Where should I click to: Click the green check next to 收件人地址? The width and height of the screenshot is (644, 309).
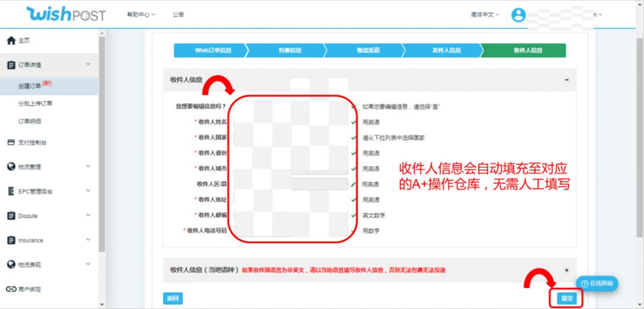[354, 200]
